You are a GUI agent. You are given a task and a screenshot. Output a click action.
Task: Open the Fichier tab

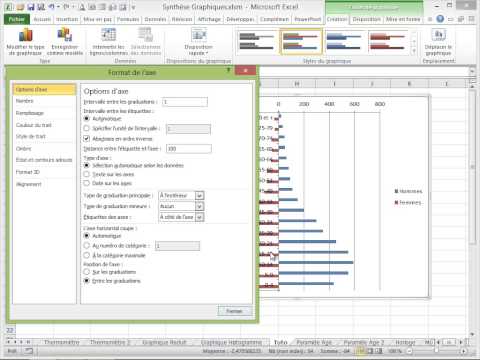pos(17,19)
